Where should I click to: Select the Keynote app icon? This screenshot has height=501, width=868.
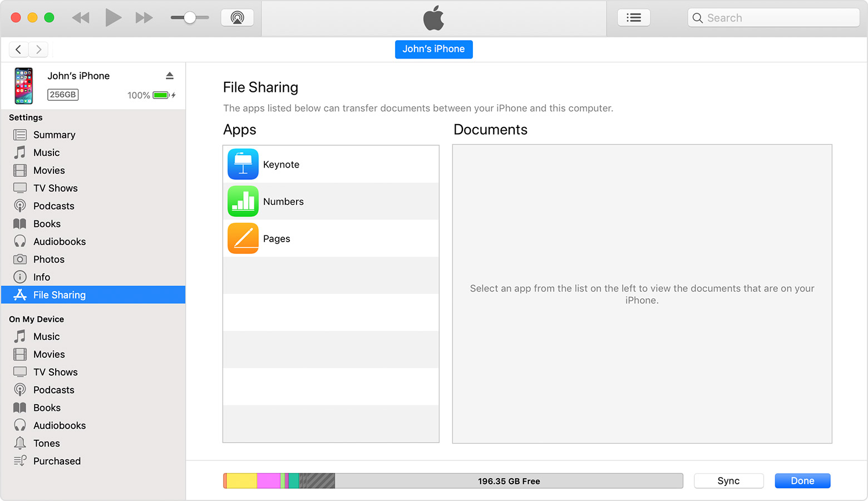click(243, 164)
